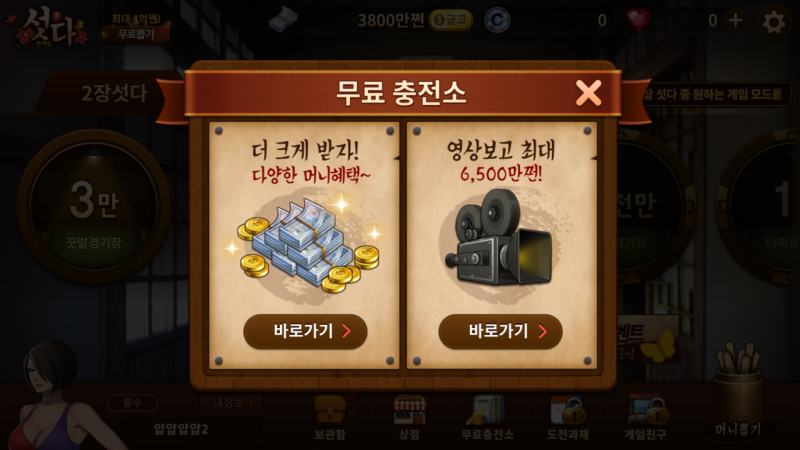Select the 3만 꾼발경기장 room
800x450 pixels.
pyautogui.click(x=94, y=206)
